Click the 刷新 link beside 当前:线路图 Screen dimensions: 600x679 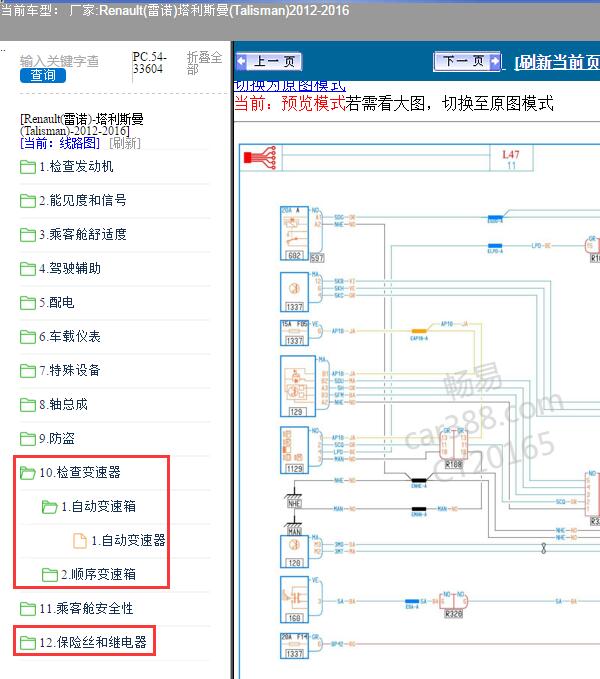point(125,143)
